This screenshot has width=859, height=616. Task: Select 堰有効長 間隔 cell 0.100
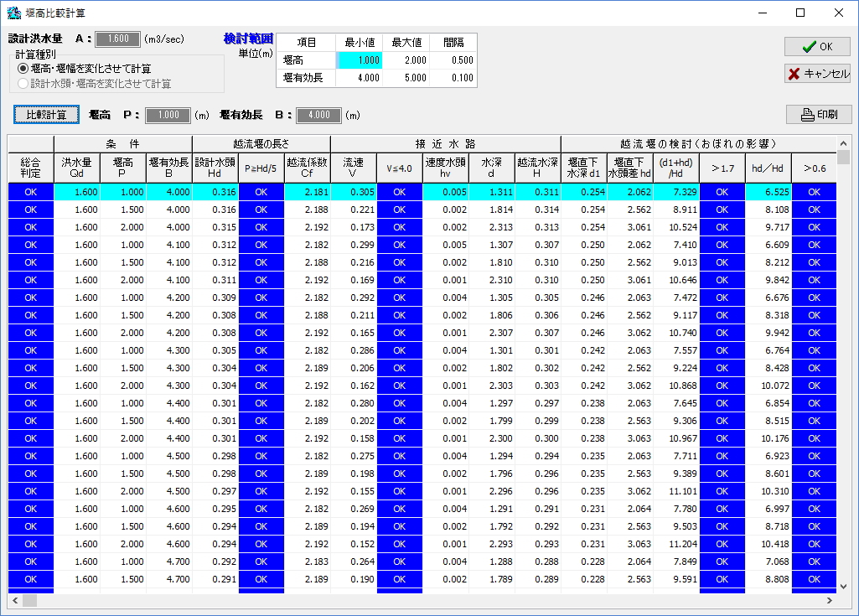tap(453, 78)
